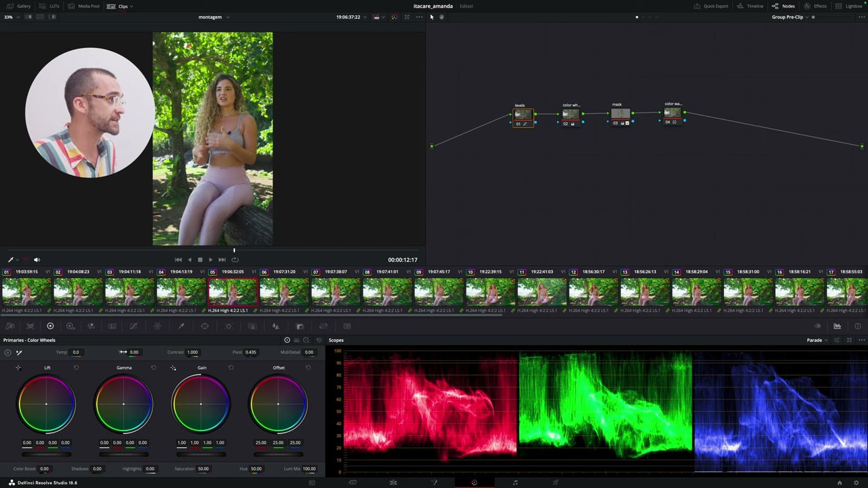Image resolution: width=868 pixels, height=488 pixels.
Task: Click the Home project manager icon
Action: tap(839, 483)
